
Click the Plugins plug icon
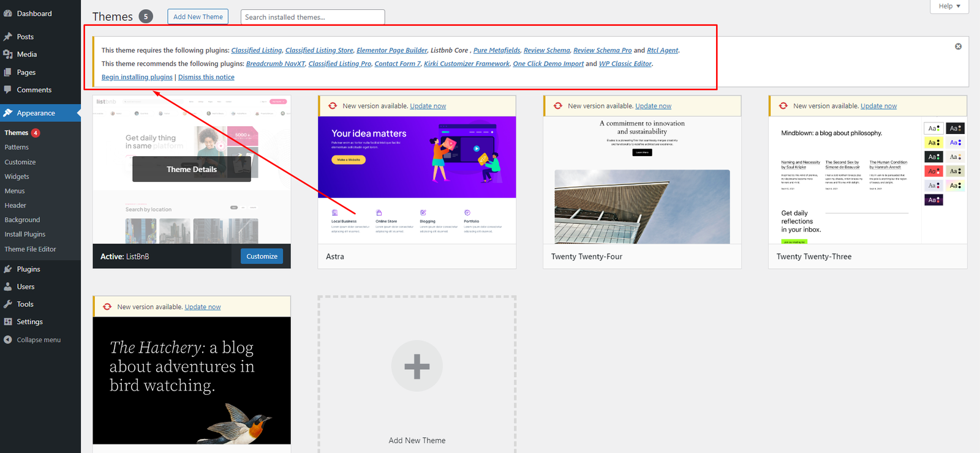[x=8, y=269]
